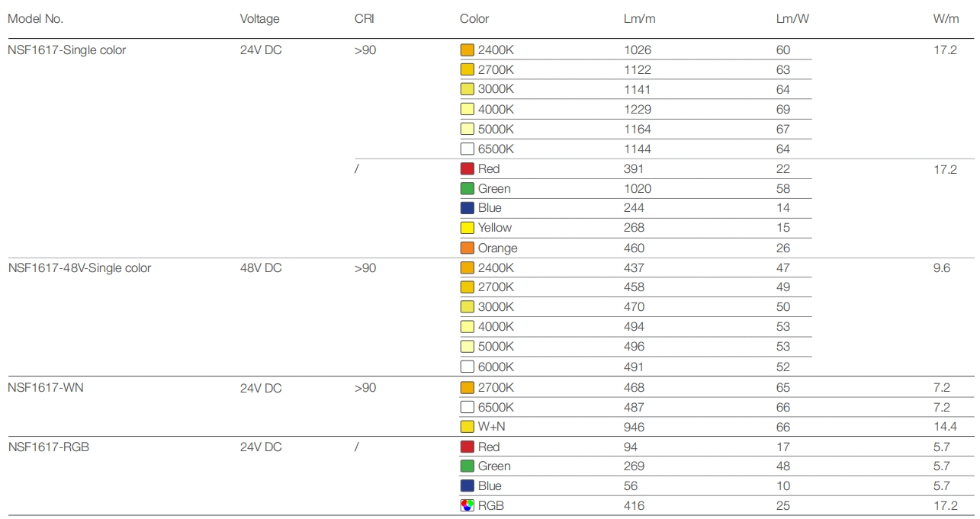Click the 'CRI' column header
980x519 pixels.
click(x=365, y=18)
